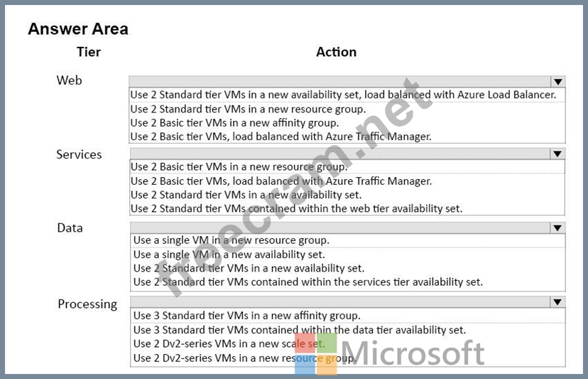Pick VMs contained within web tier availability set
588x379 pixels.
click(296, 208)
